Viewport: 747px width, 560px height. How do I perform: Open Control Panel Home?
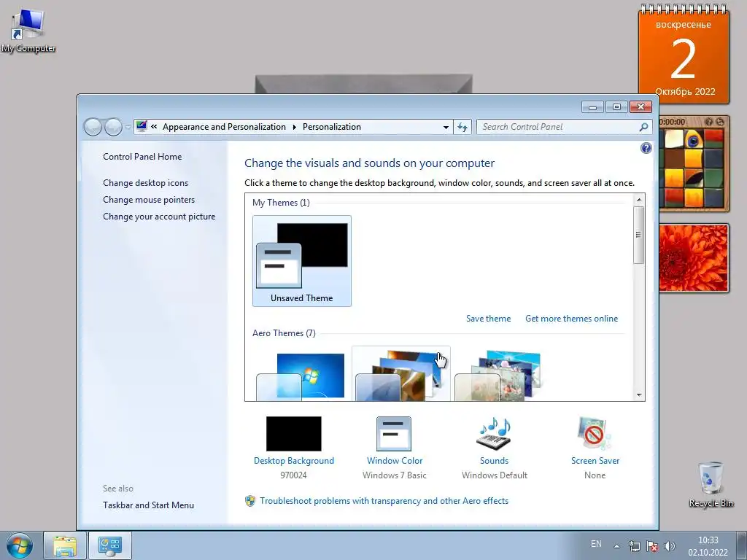142,157
